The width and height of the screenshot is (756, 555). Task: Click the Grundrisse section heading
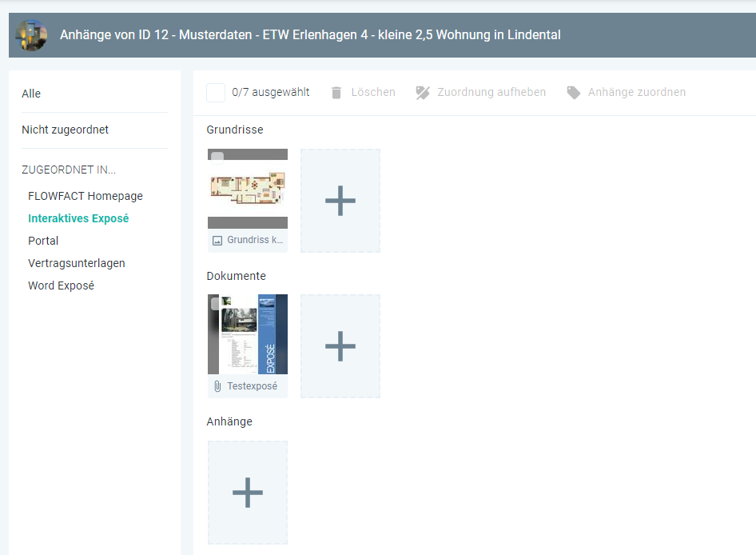pyautogui.click(x=235, y=130)
